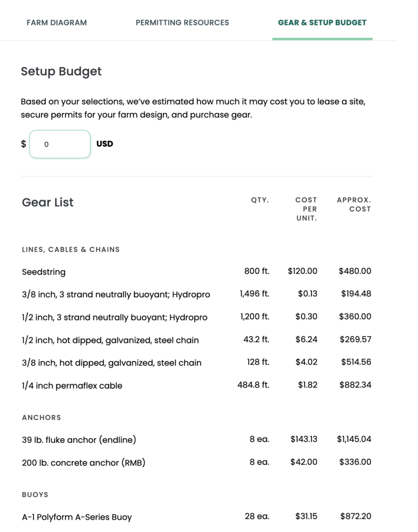Click the Gear List heading
418x532 pixels.
coord(48,203)
